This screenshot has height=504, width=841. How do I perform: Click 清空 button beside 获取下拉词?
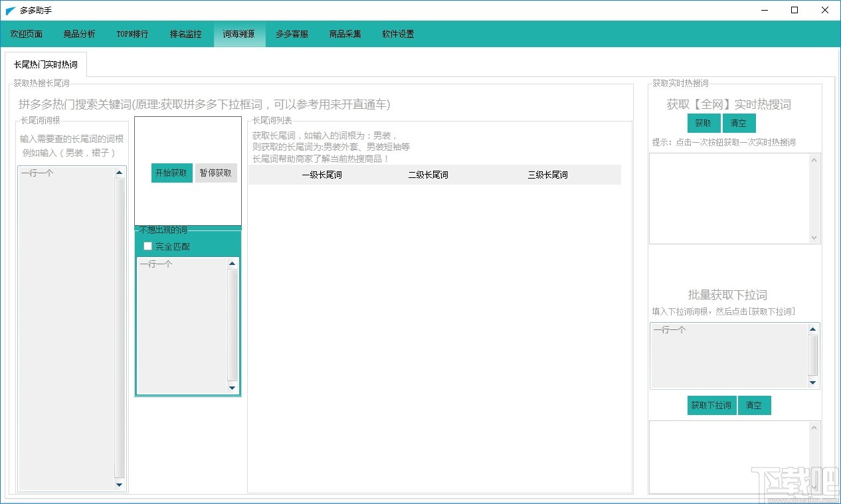pos(754,405)
